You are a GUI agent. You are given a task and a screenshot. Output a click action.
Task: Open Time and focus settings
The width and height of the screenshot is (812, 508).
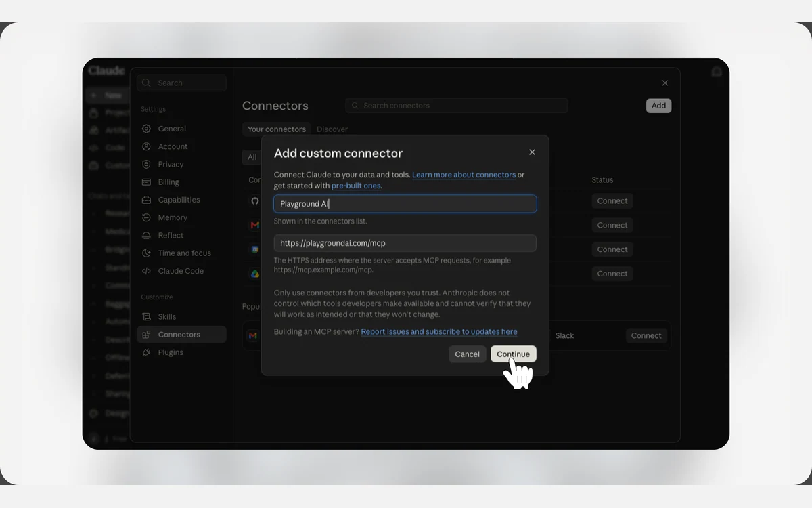pyautogui.click(x=181, y=253)
